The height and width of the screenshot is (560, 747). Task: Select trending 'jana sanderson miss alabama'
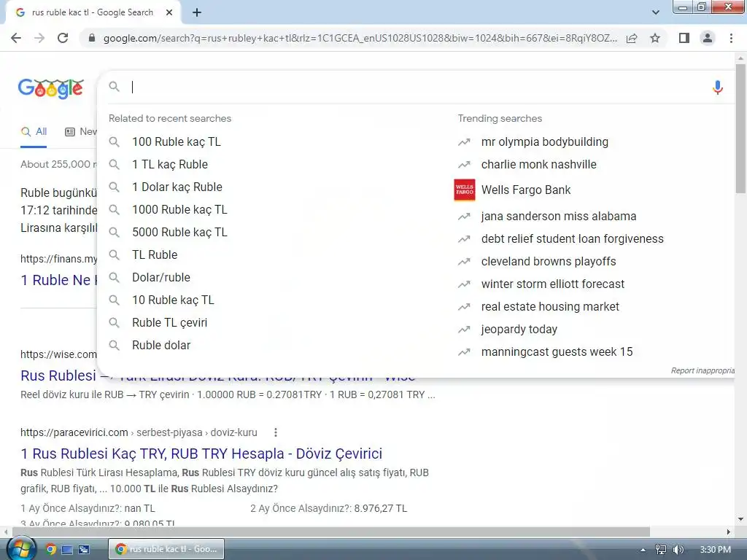(558, 216)
